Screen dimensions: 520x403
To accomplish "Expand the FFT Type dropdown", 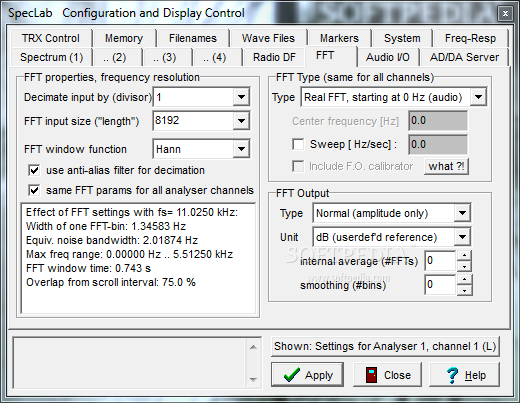I will click(x=478, y=97).
